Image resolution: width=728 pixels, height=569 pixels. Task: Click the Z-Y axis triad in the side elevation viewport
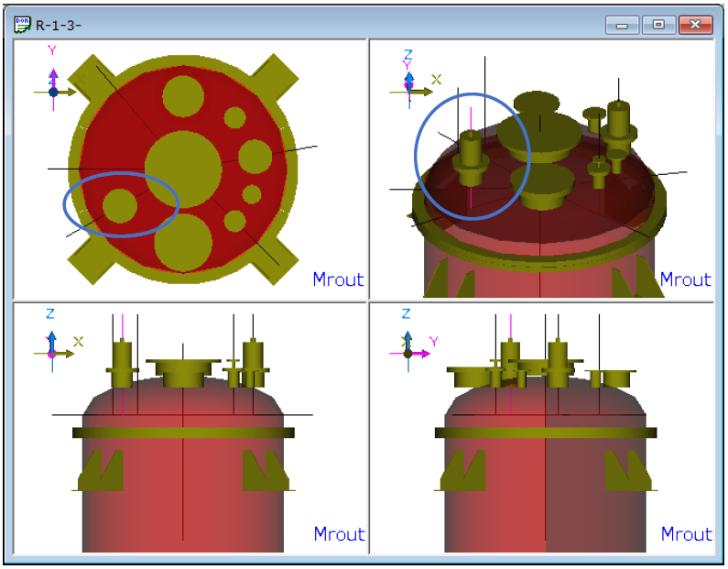coord(413,340)
